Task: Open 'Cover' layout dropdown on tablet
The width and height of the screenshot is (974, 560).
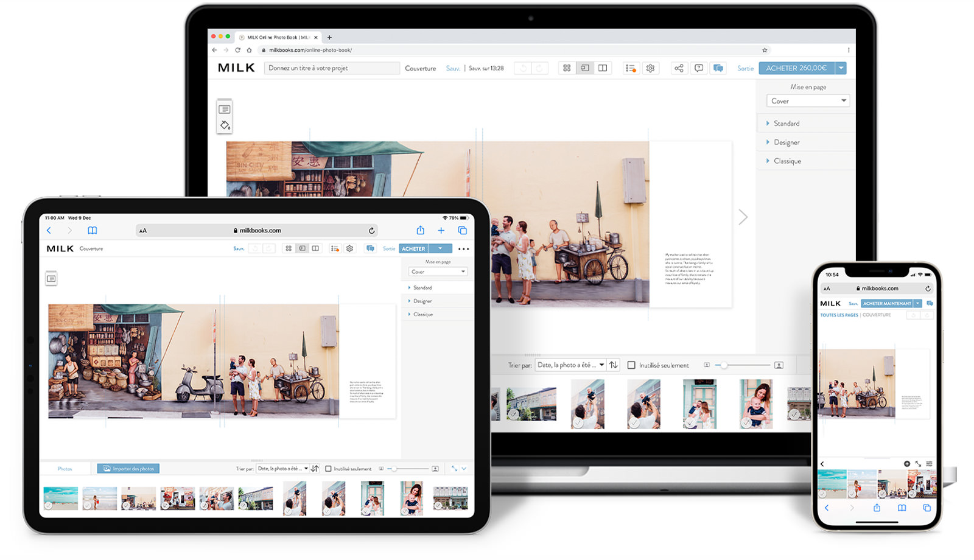Action: pos(438,271)
